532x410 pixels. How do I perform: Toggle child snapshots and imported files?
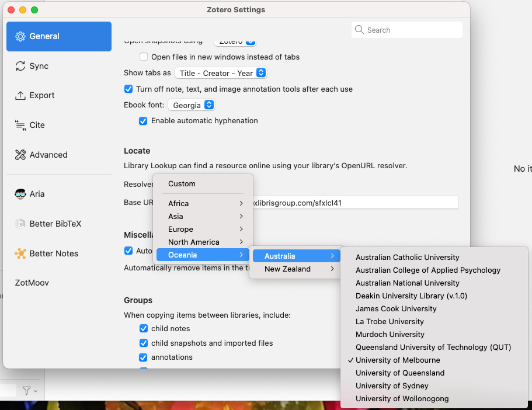pyautogui.click(x=144, y=343)
